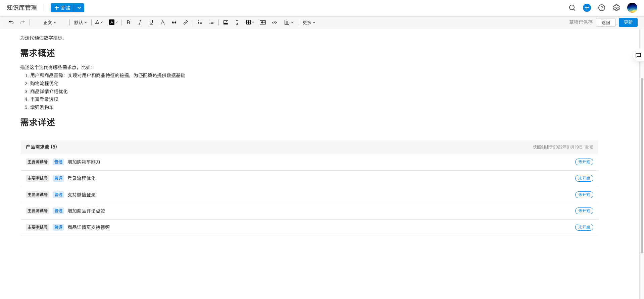Open the dropdown arrow beside 新建
Screen dimensions: 644x299
[x=79, y=8]
